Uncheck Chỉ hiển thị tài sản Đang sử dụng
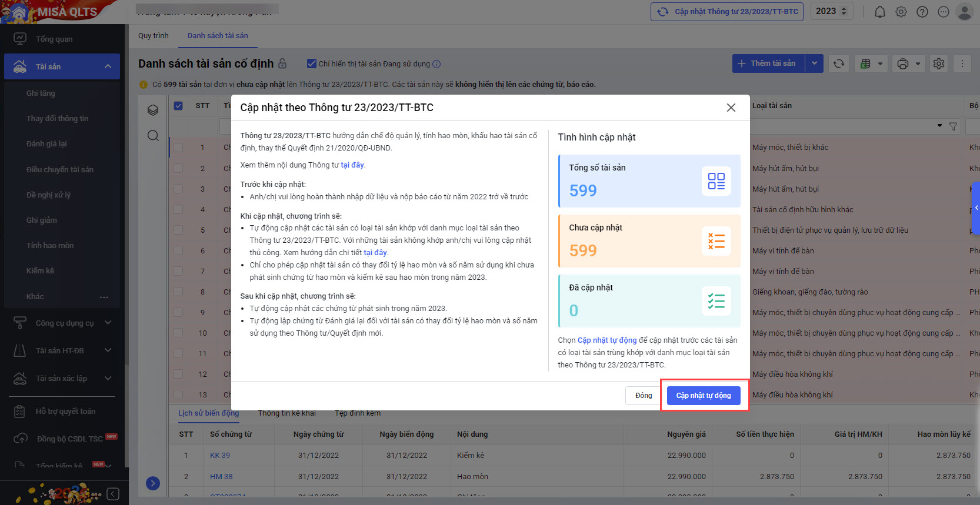The height and width of the screenshot is (505, 980). pos(312,63)
